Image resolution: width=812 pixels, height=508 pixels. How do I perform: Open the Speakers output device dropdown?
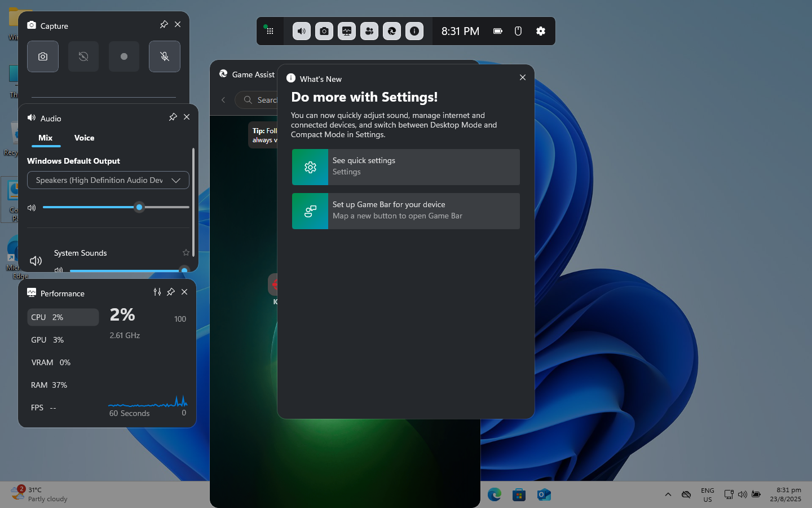point(108,180)
